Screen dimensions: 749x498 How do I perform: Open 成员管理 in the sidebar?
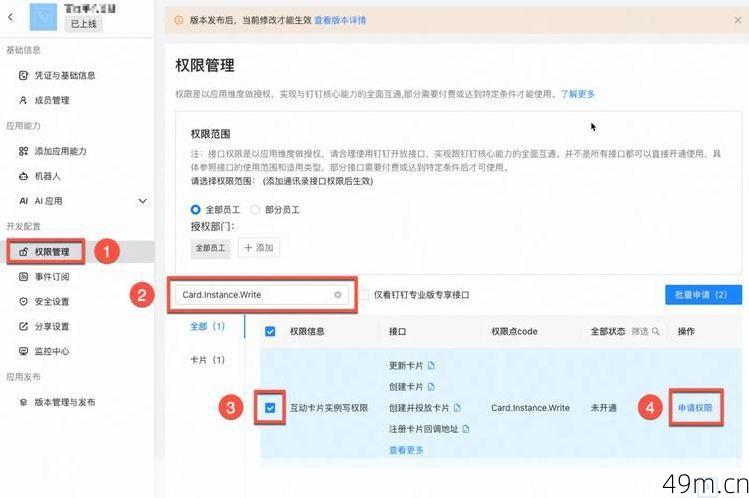point(52,100)
